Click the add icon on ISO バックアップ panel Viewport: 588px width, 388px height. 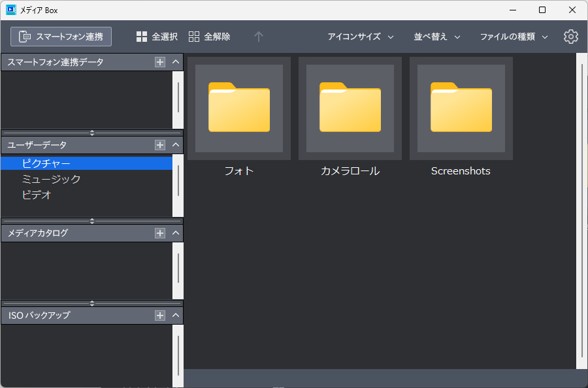(159, 314)
